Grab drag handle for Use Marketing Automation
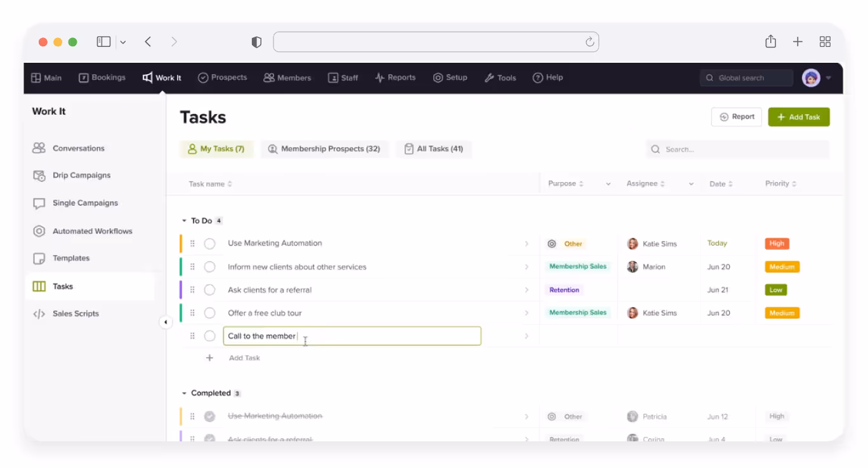The height and width of the screenshot is (468, 868). (x=192, y=244)
